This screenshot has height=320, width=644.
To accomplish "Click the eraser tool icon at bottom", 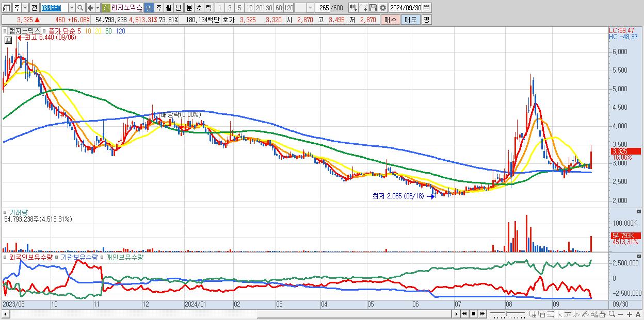I will 594,314.
